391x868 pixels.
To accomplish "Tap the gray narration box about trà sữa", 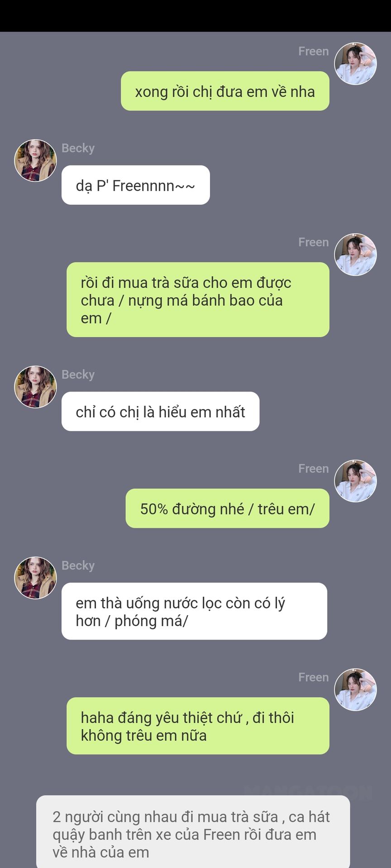I will point(193,832).
